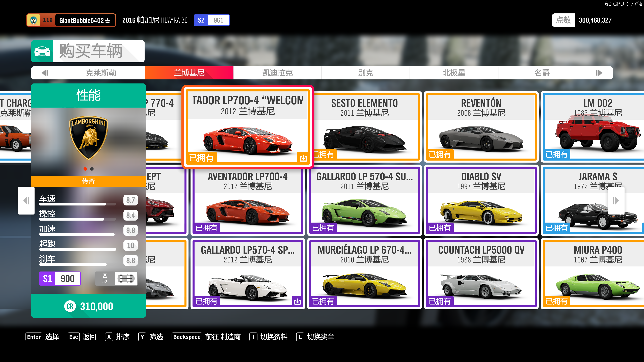The width and height of the screenshot is (644, 362).
Task: Click the 车速 speed stat bar
Action: coord(77,204)
